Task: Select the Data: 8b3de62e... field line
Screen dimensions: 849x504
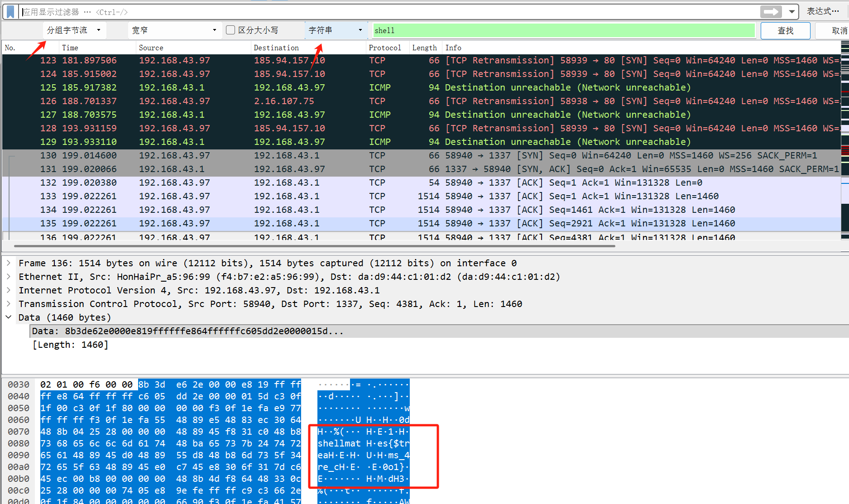Action: click(439, 331)
